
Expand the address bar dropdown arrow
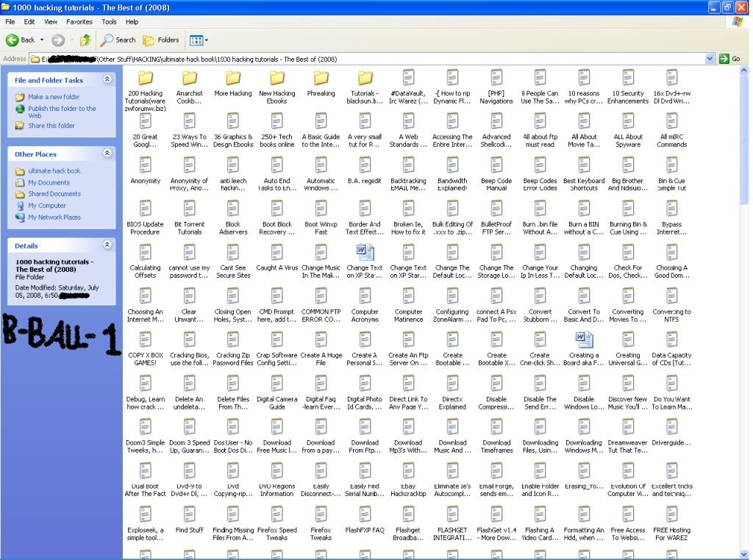tap(710, 59)
